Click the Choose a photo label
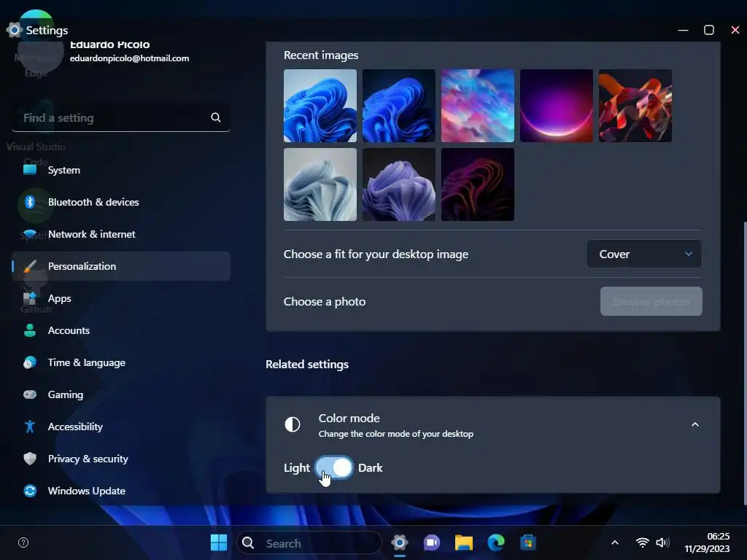 [325, 301]
